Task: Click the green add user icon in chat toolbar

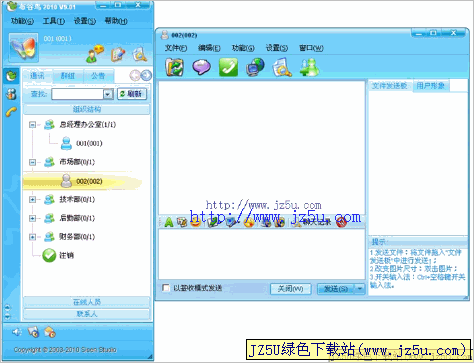Action: (x=309, y=67)
